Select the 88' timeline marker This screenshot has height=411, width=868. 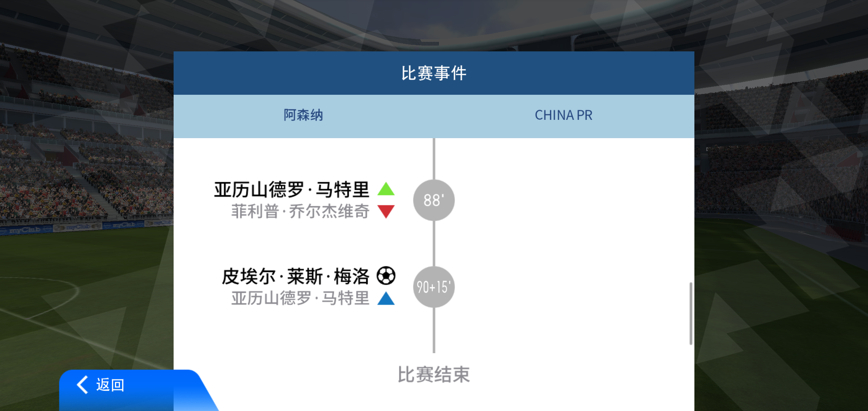click(434, 200)
